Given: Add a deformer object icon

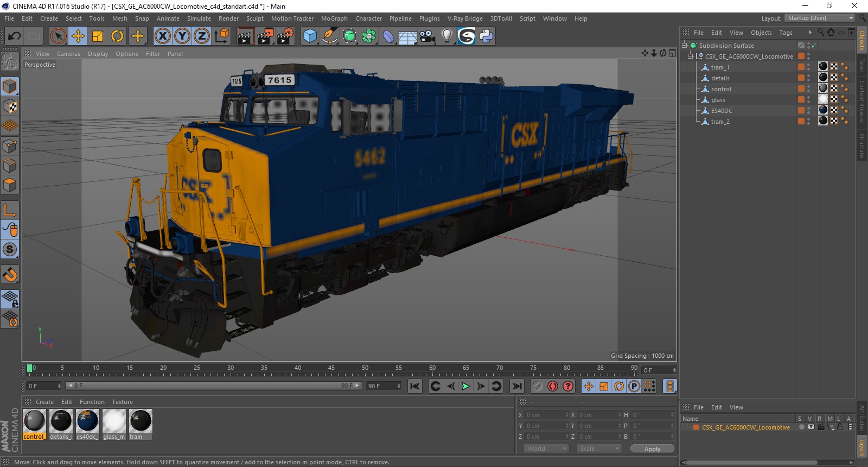Looking at the screenshot, I should coord(388,36).
